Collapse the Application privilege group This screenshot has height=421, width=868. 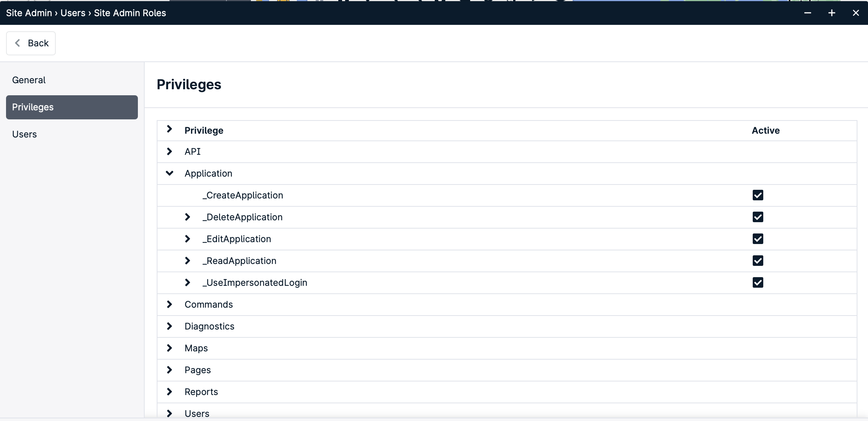click(170, 173)
